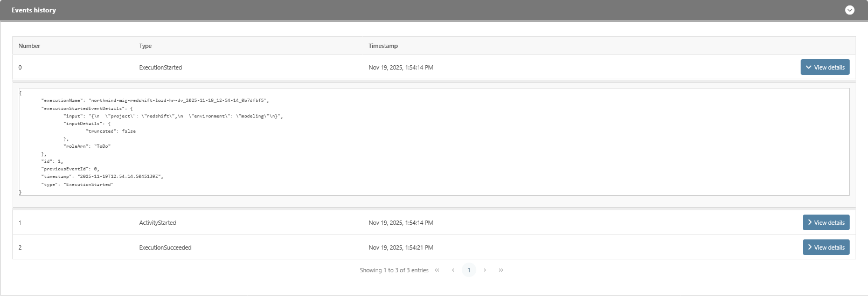
Task: Go to the first page of entries
Action: 437,270
